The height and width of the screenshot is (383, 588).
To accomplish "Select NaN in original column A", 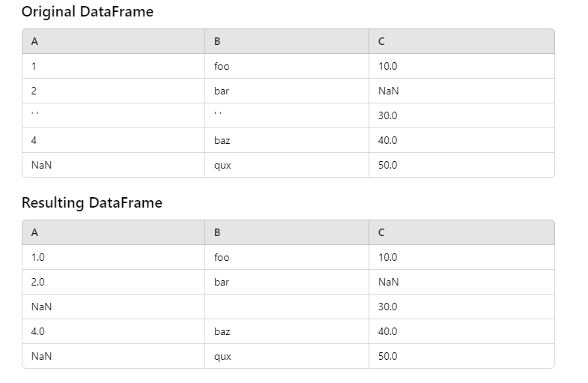I will [x=41, y=165].
